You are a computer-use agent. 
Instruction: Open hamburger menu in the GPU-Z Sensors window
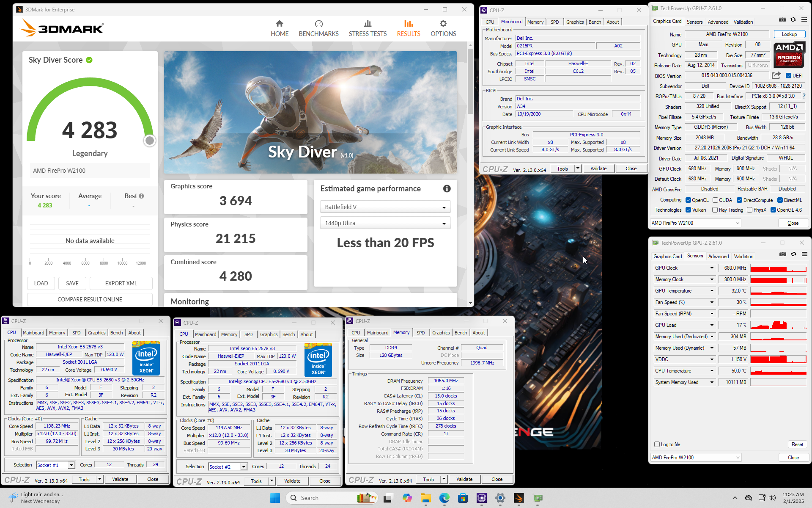[804, 254]
